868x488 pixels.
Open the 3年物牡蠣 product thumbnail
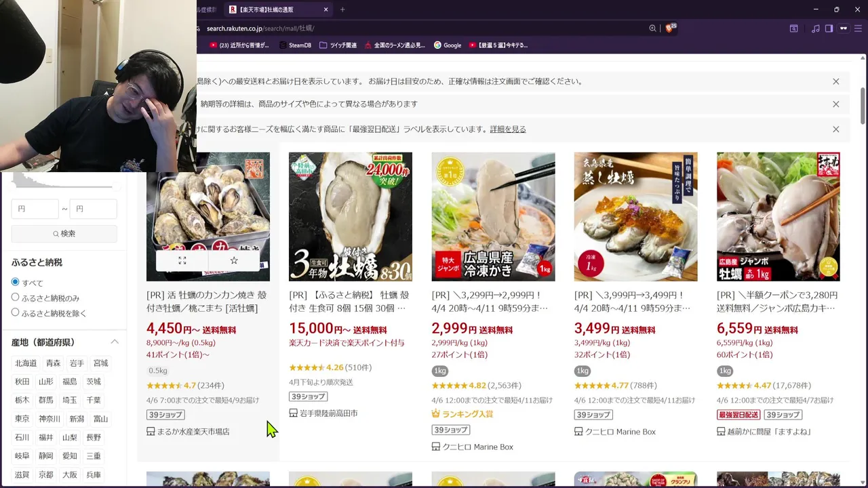(x=351, y=217)
